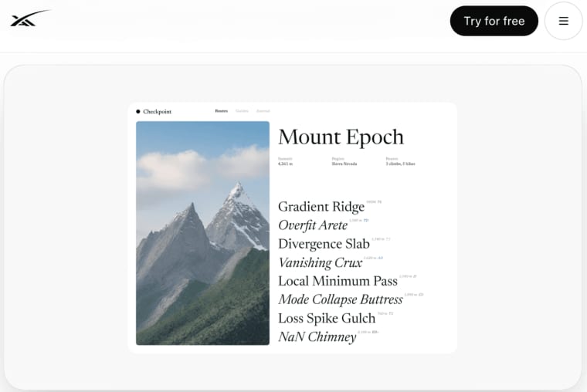Click the Sierra Nevada region value
587x392 pixels.
coord(344,164)
